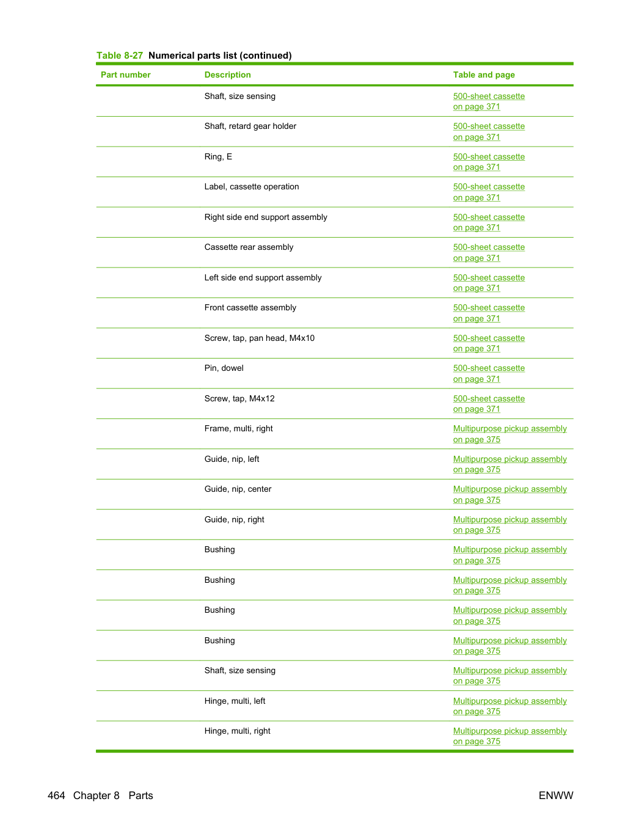This screenshot has width=631, height=840.
Task: Open link for Left side end support assembly
Action: (489, 283)
